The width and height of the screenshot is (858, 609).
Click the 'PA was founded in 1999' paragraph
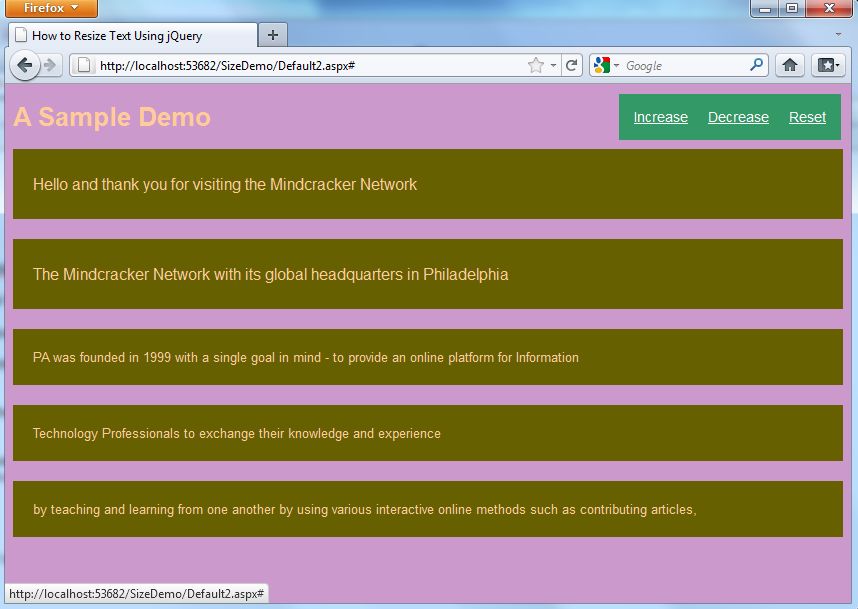305,357
